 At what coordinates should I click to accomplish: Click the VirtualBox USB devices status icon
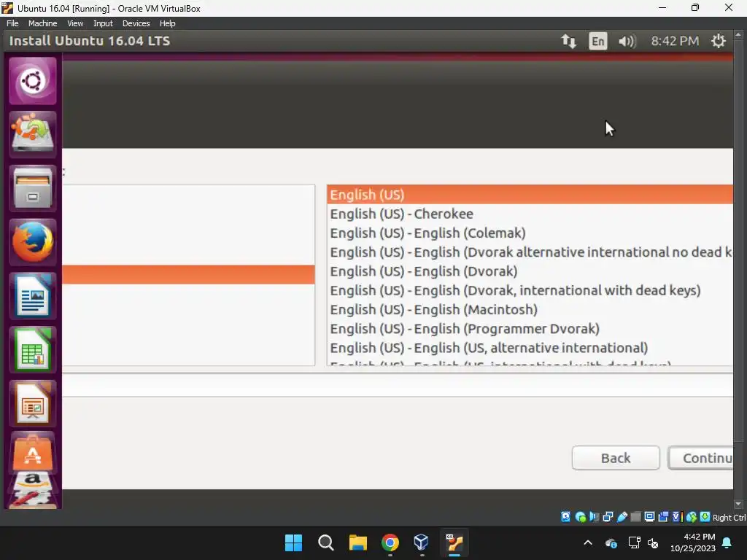click(x=622, y=517)
